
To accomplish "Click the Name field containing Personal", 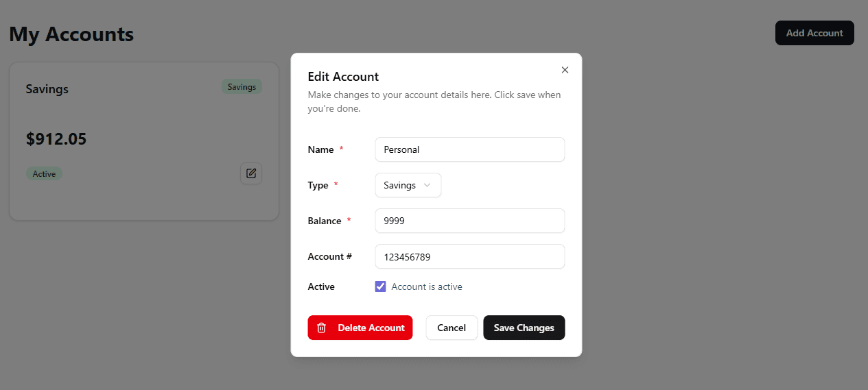I will 469,149.
